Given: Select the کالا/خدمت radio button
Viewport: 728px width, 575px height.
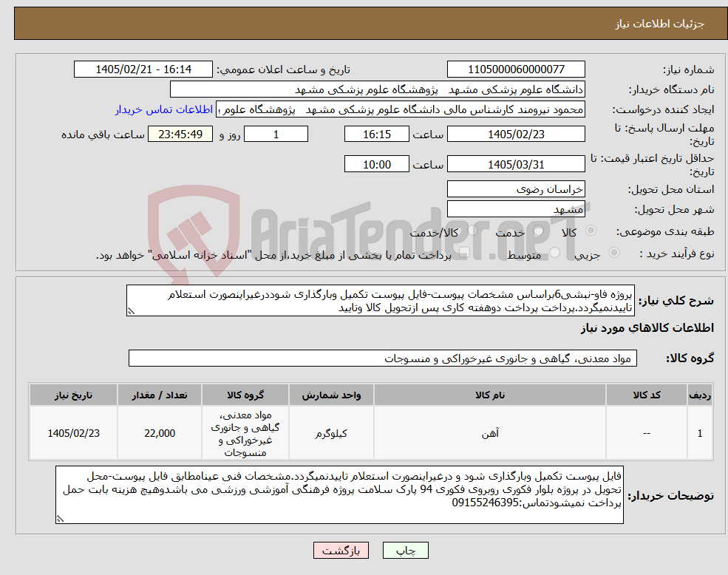Looking at the screenshot, I should point(472,231).
